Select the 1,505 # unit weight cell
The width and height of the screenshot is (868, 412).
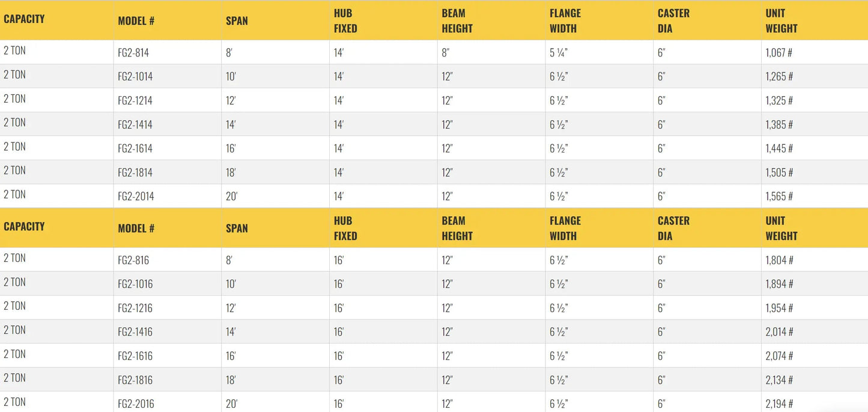click(779, 172)
